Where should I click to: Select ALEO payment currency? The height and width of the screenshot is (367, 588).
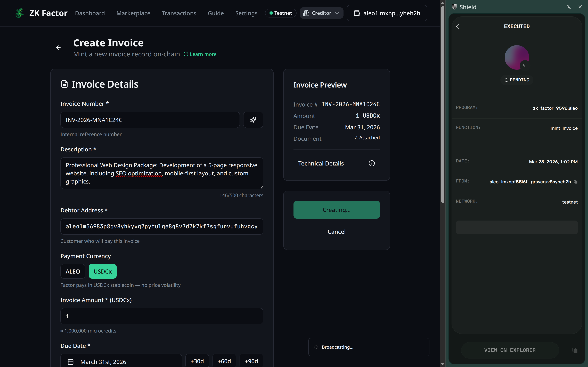73,271
